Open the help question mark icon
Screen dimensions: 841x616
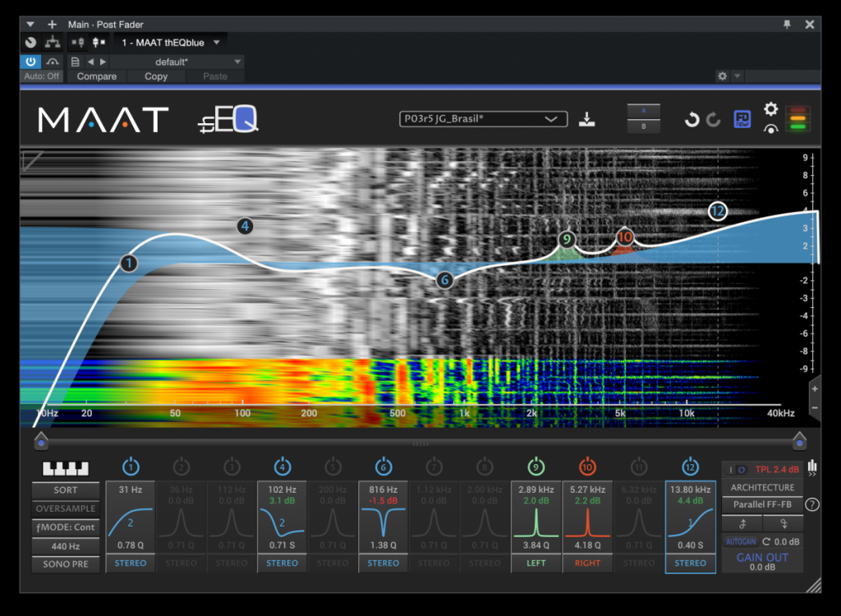pyautogui.click(x=812, y=504)
